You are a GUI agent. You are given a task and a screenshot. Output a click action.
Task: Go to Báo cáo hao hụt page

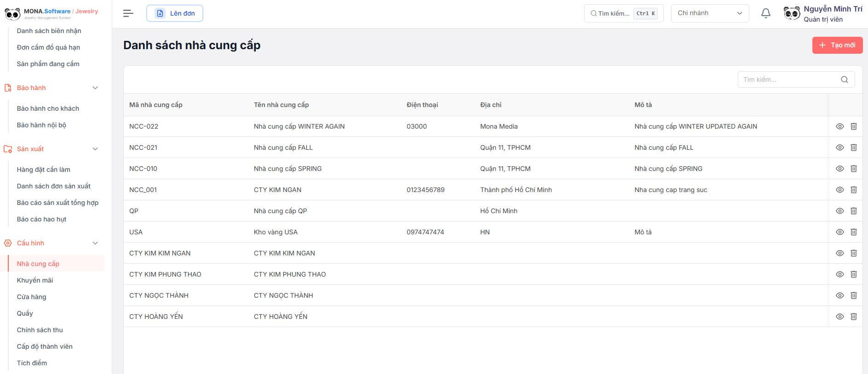(41, 219)
